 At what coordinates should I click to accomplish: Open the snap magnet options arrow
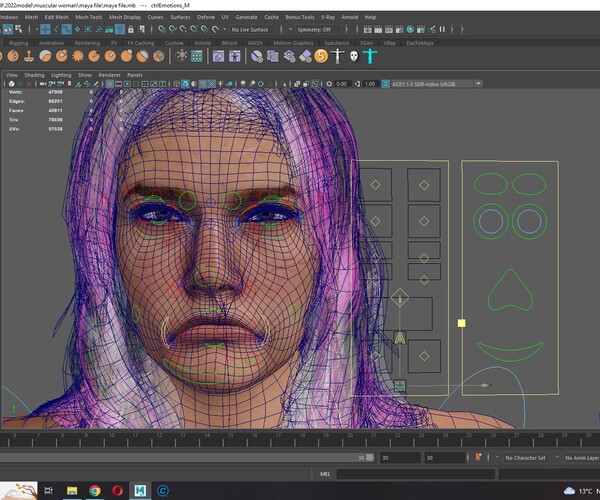coord(225,29)
